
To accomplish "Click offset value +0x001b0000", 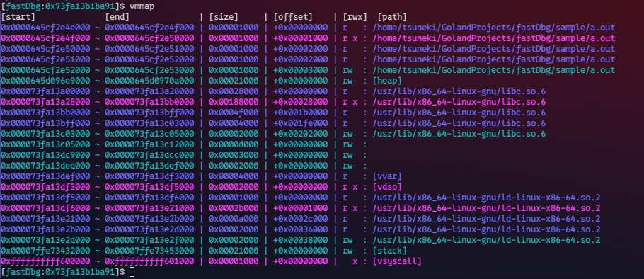I will [301, 112].
